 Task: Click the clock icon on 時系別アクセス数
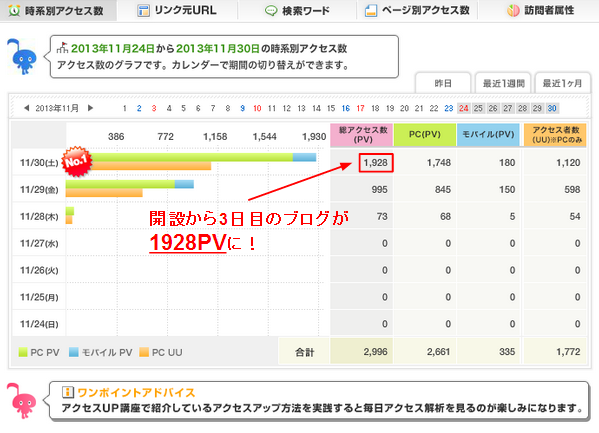click(x=14, y=10)
